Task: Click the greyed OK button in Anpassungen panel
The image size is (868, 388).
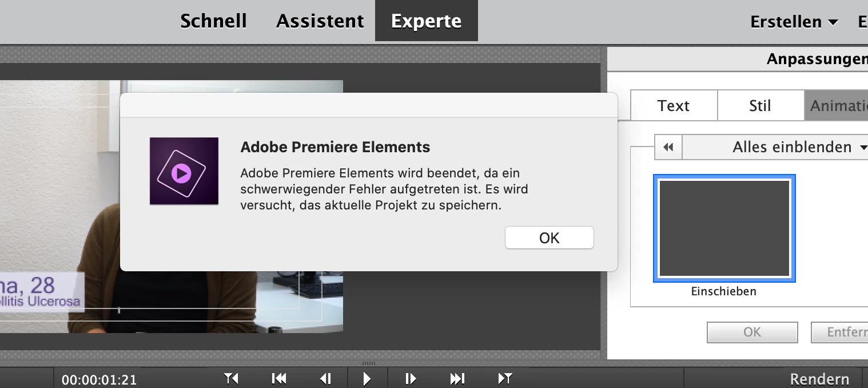Action: [752, 332]
